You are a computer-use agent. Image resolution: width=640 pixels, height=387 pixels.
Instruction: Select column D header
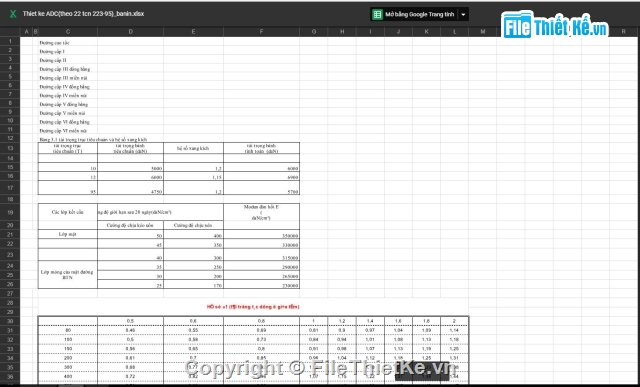coord(131,31)
